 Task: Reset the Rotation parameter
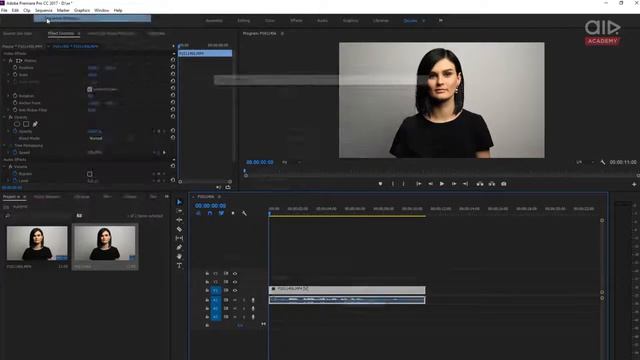coord(173,96)
